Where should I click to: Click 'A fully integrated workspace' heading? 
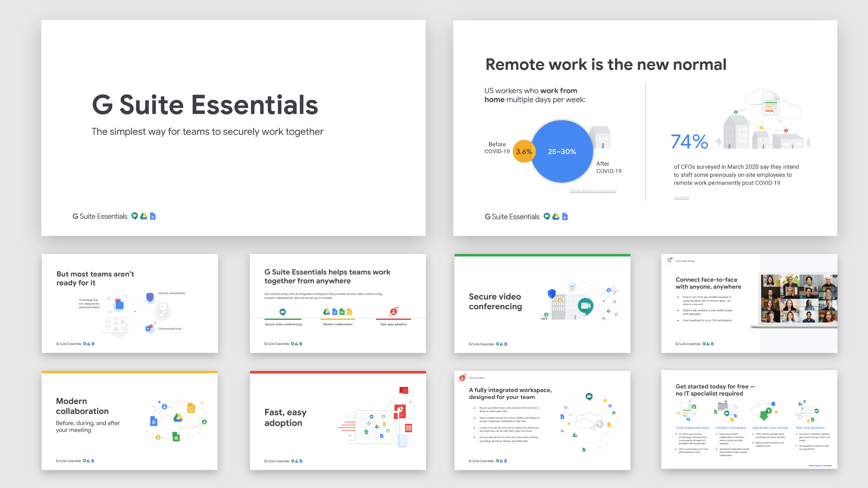click(510, 393)
